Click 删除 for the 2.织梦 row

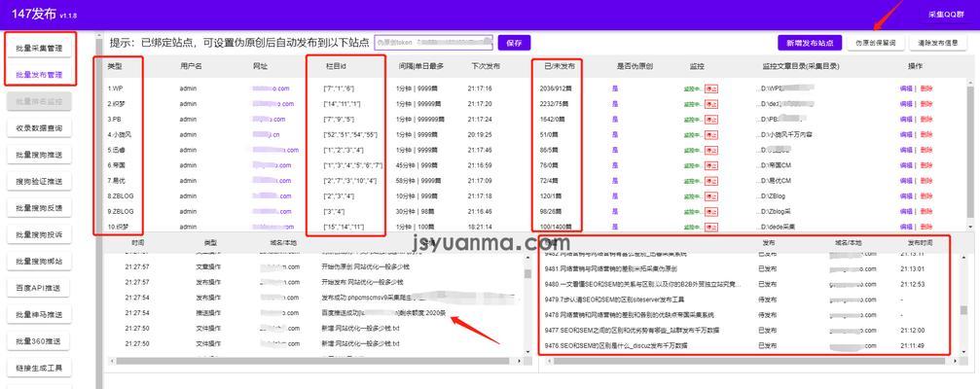pyautogui.click(x=926, y=104)
